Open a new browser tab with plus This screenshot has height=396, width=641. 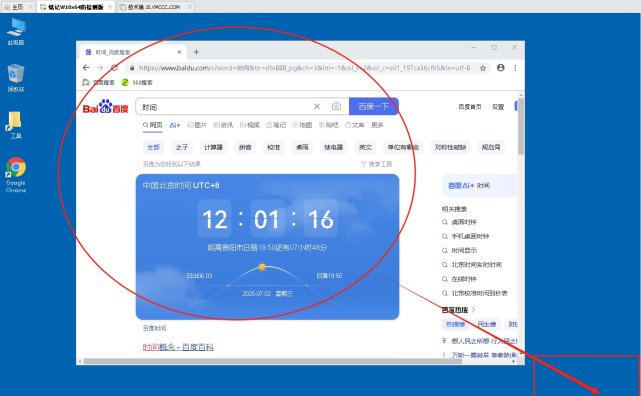tap(196, 52)
